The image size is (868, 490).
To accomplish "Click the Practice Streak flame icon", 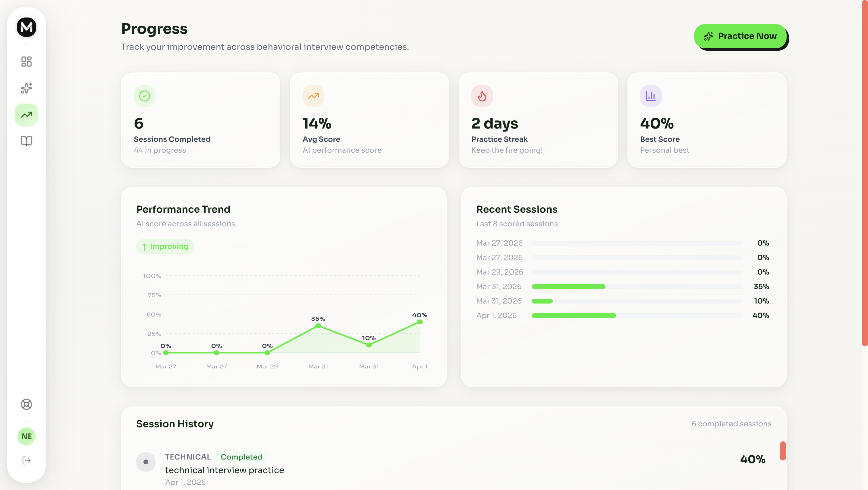I will (482, 96).
